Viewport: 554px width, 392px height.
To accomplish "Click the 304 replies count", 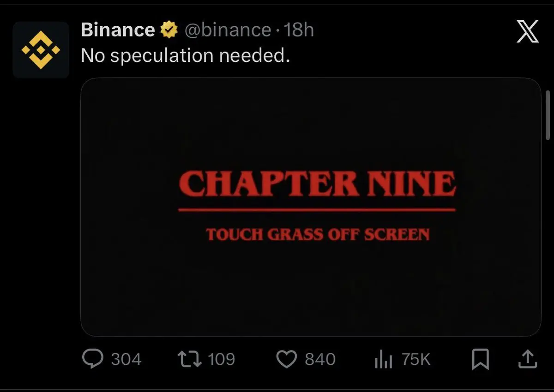I will click(126, 359).
